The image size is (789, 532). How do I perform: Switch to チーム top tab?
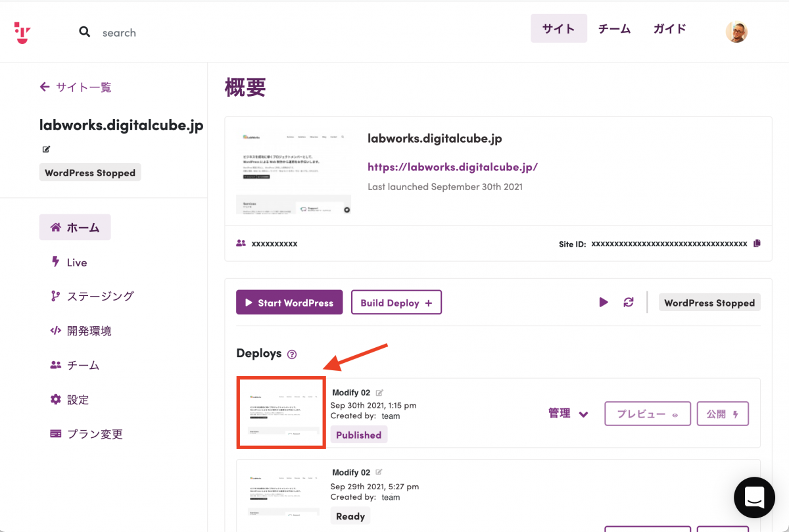[x=614, y=29]
